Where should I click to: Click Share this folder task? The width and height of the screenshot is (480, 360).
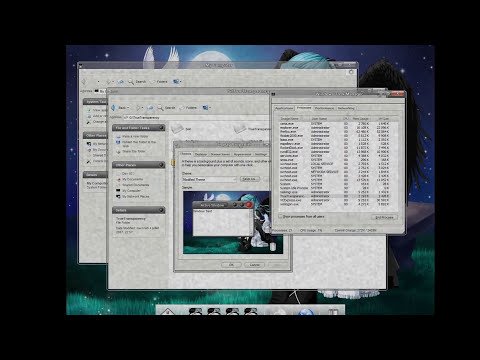(x=131, y=151)
